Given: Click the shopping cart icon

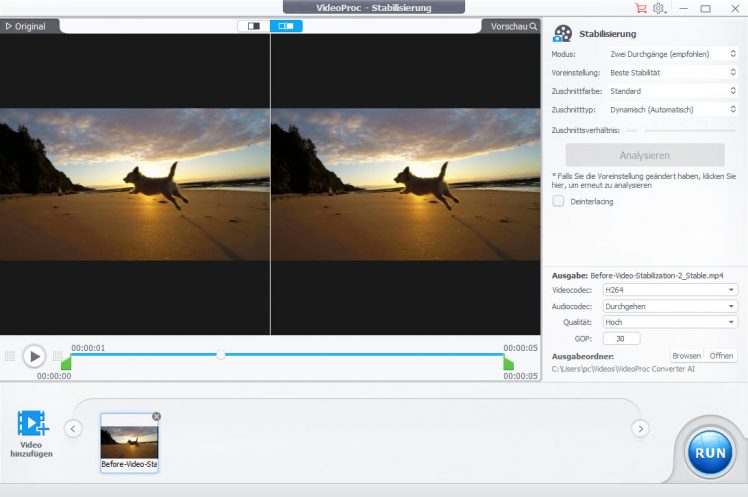Looking at the screenshot, I should [641, 8].
